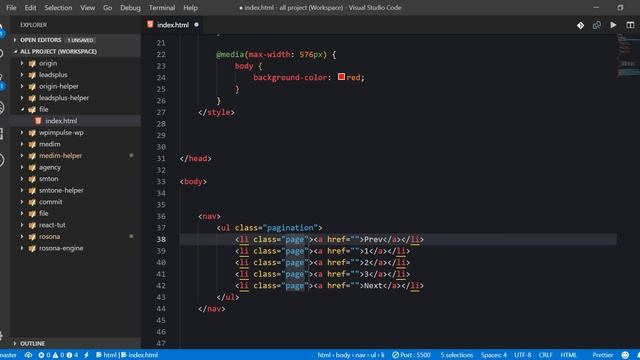Select the rosona-engine folder

tap(61, 248)
